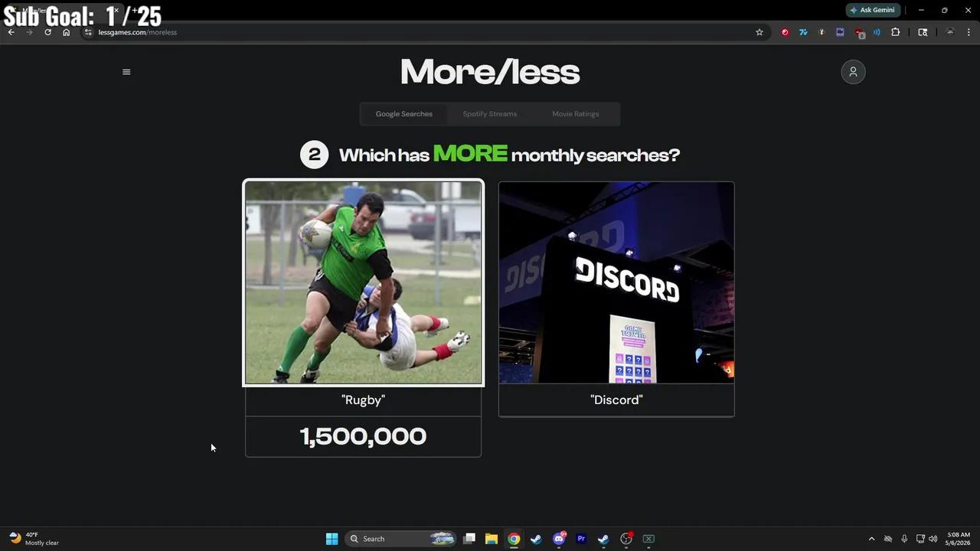Click the 1,500,000 search count
Viewport: 980px width, 551px height.
pyautogui.click(x=363, y=436)
